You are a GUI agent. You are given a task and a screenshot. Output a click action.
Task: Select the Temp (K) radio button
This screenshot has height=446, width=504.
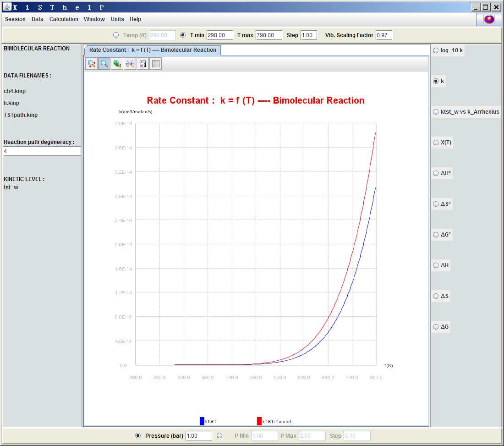tap(116, 35)
